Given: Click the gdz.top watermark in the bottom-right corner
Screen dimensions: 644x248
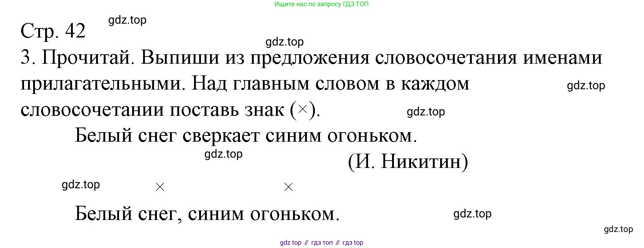Looking at the screenshot, I should [x=618, y=229].
